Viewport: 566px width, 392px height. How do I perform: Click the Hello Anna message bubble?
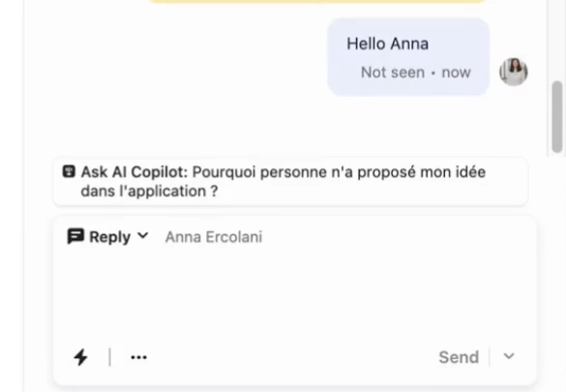(408, 57)
